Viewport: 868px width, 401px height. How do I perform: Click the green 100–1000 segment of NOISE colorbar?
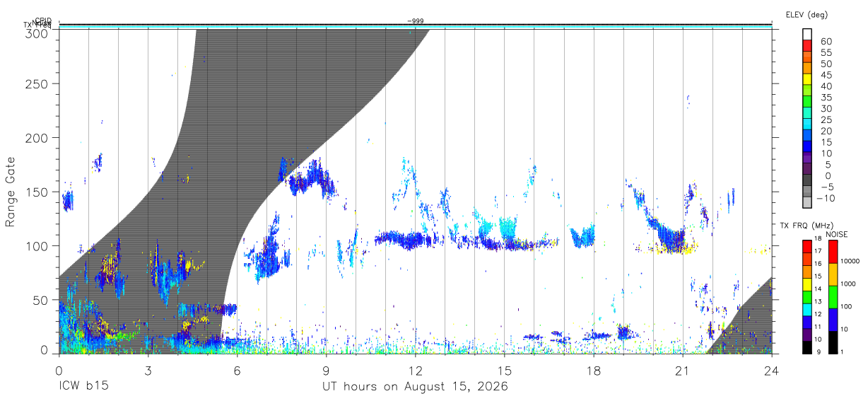coord(833,296)
